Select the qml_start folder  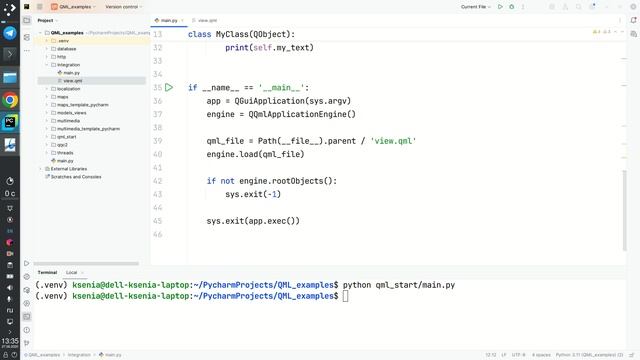click(x=67, y=137)
